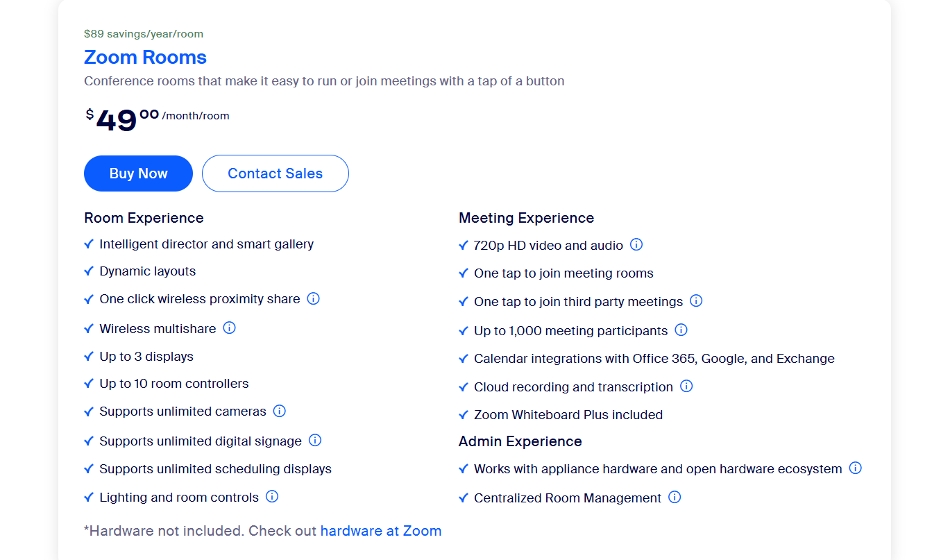Click the Zoom Rooms heading
This screenshot has height=560, width=941.
[x=145, y=57]
